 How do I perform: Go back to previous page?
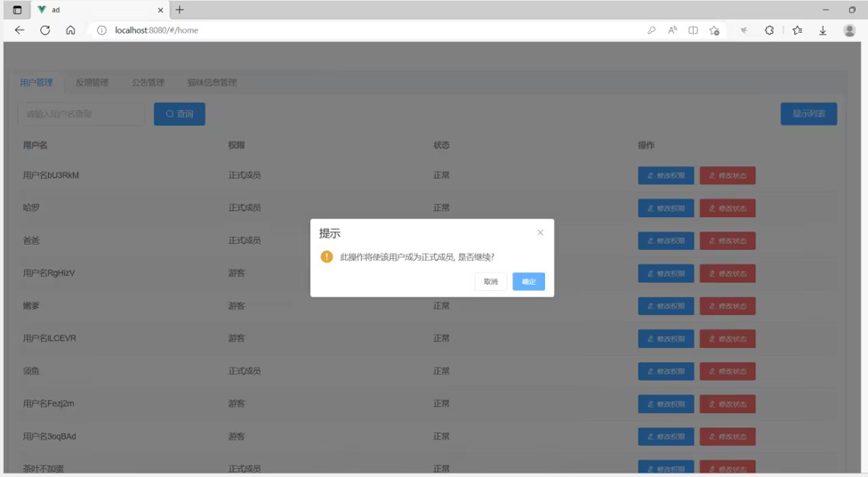pos(20,30)
